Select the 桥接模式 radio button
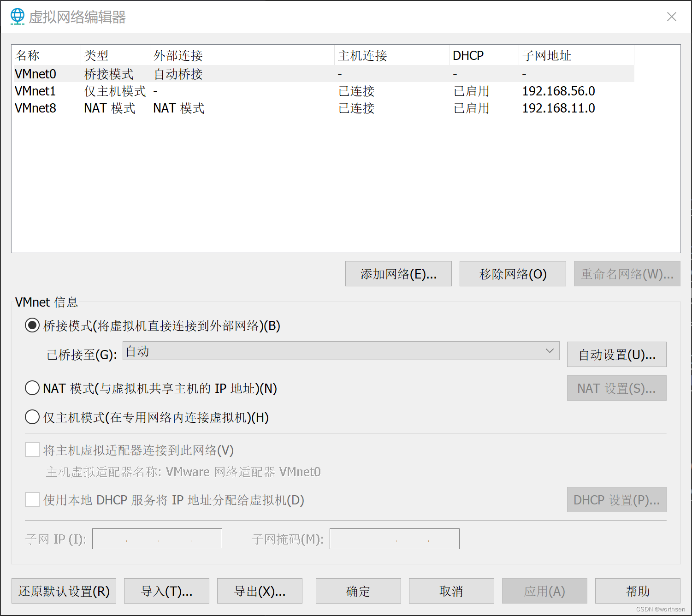This screenshot has height=616, width=692. 32,326
